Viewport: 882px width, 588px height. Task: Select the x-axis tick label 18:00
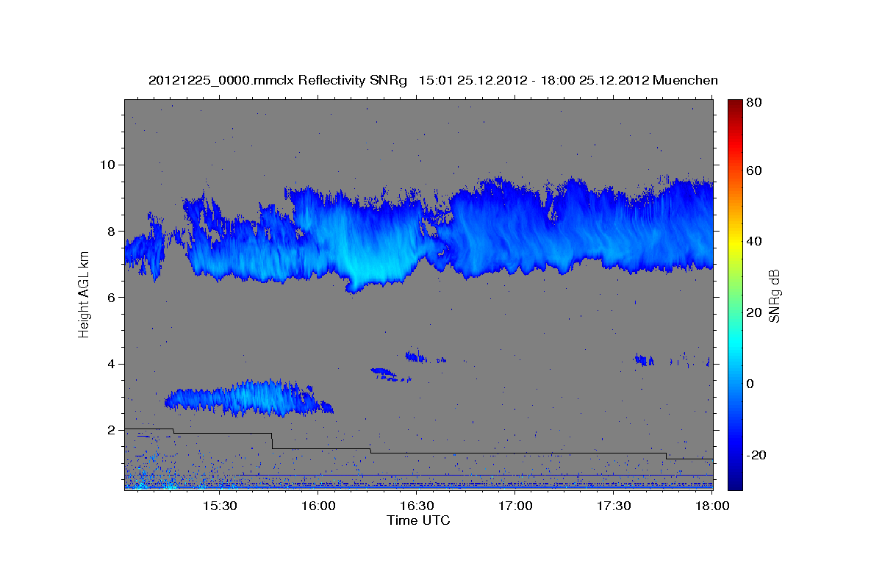712,506
